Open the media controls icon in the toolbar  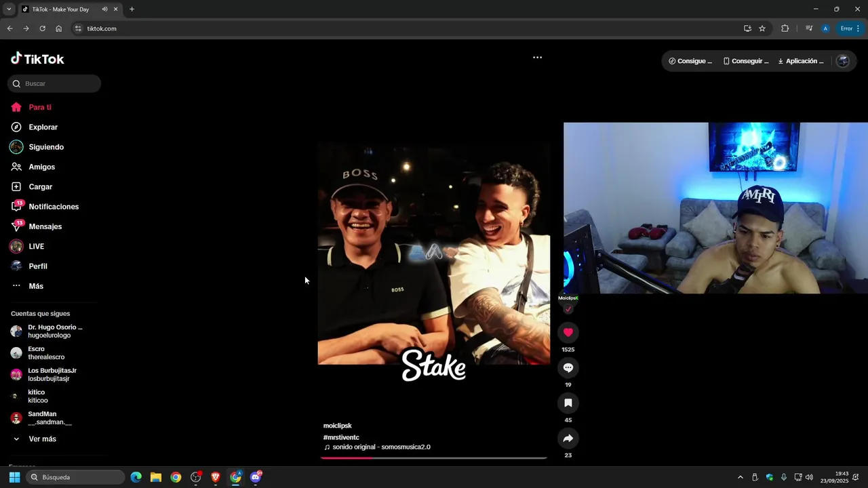click(809, 28)
